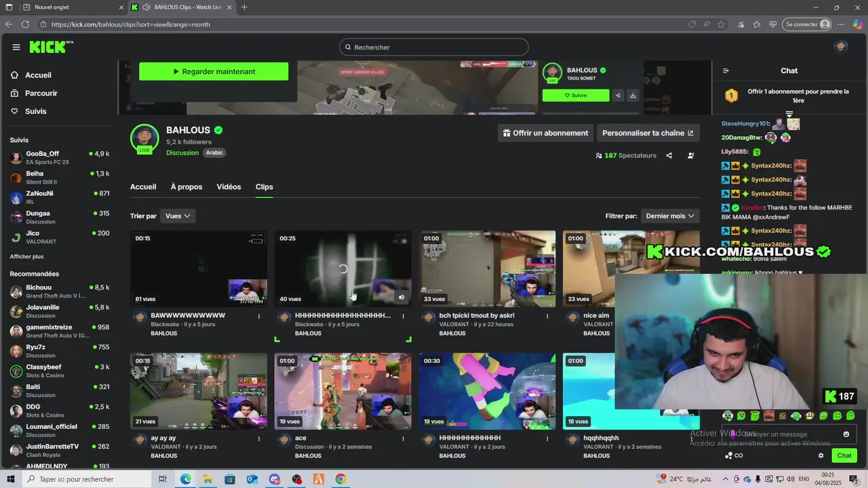
Task: Open the emoji picker in chat
Action: tap(846, 434)
